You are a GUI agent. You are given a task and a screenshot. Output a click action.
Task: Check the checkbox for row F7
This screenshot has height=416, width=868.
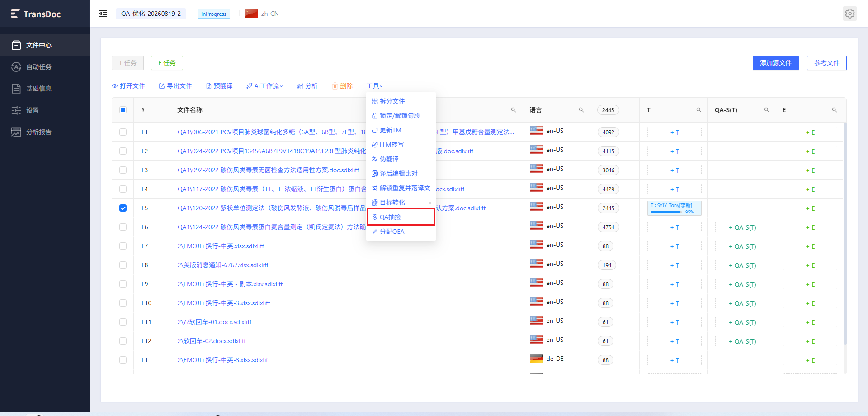tap(123, 246)
